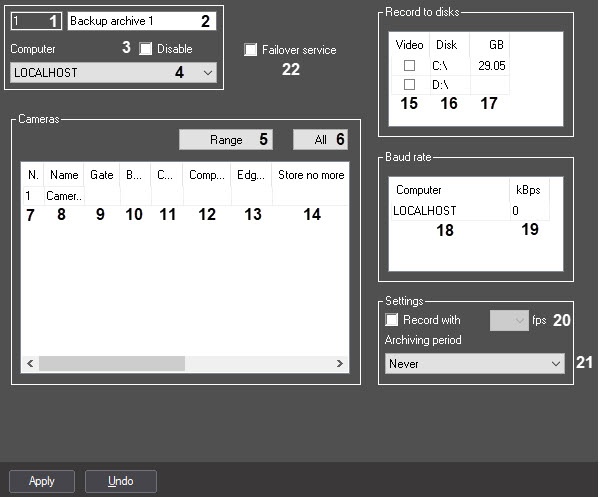Image resolution: width=600 pixels, height=497 pixels.
Task: Click the All cameras button
Action: coord(320,140)
